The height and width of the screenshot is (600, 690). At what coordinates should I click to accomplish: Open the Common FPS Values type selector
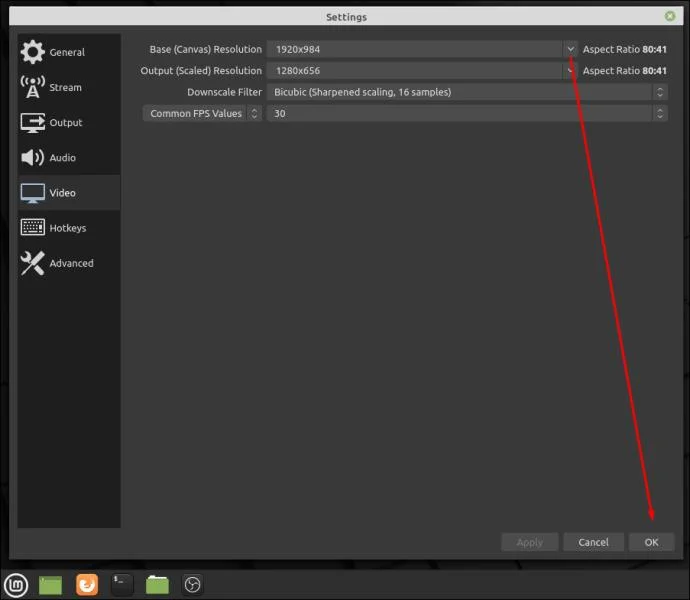click(202, 113)
